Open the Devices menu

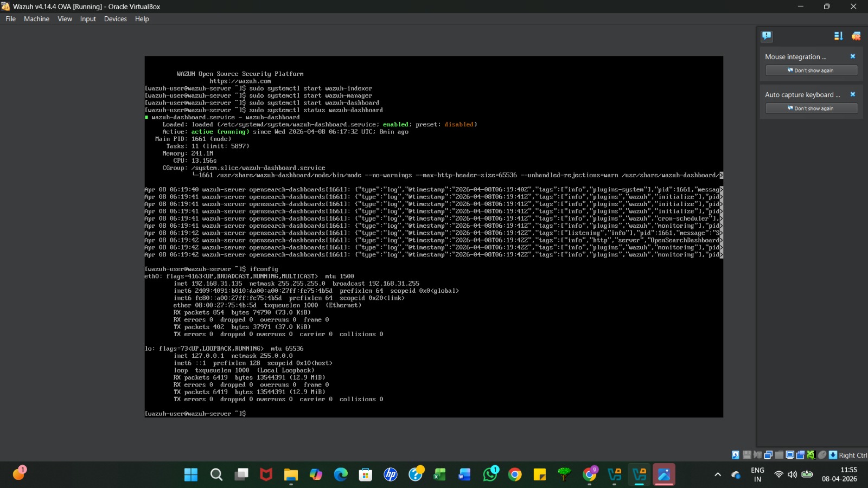click(x=116, y=19)
